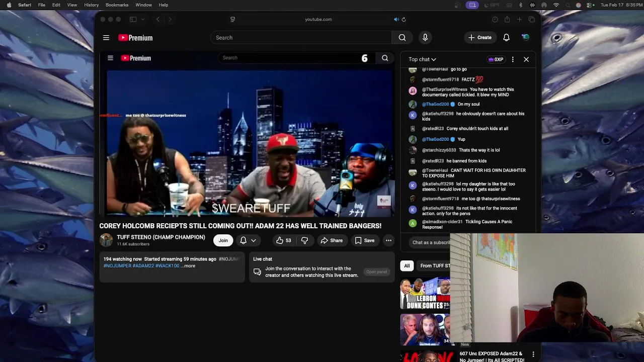Open options menu for 607 Unc video
The image size is (644, 362).
point(533,354)
